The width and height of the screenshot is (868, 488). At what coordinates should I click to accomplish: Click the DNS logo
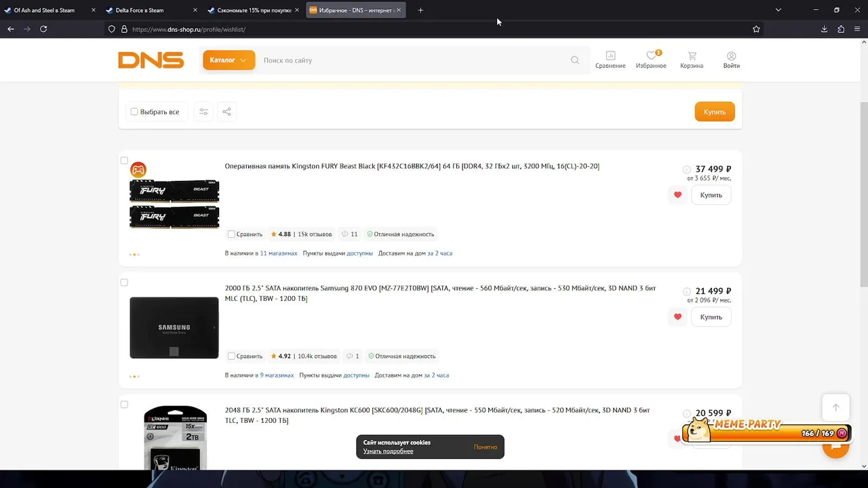pos(151,60)
